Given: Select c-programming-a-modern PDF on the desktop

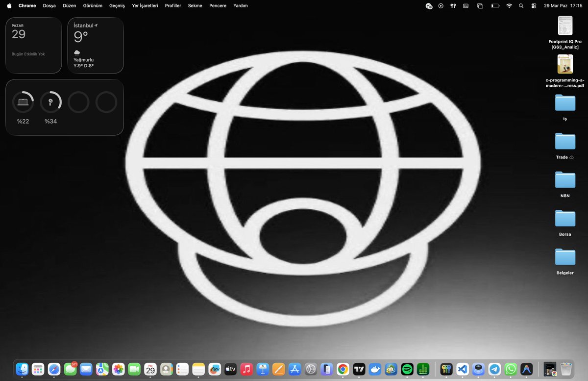Looking at the screenshot, I should [565, 71].
